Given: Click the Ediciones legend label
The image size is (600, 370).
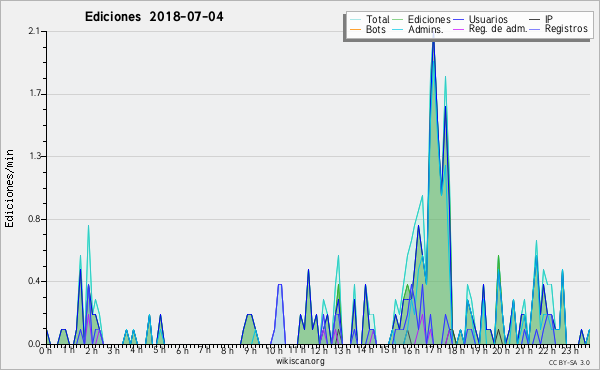Looking at the screenshot, I should 429,19.
